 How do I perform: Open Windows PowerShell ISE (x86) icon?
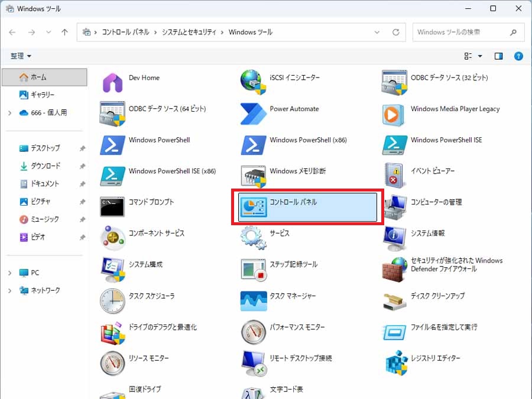pos(112,176)
